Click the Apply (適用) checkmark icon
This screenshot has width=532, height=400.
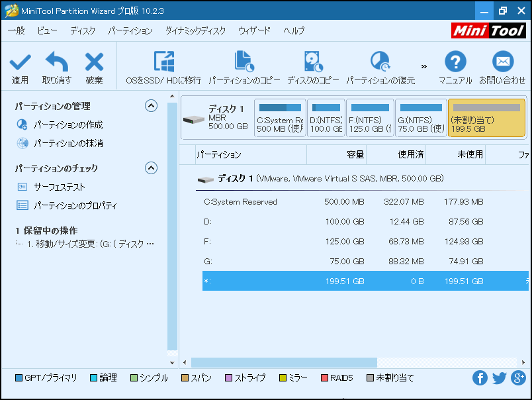(20, 62)
